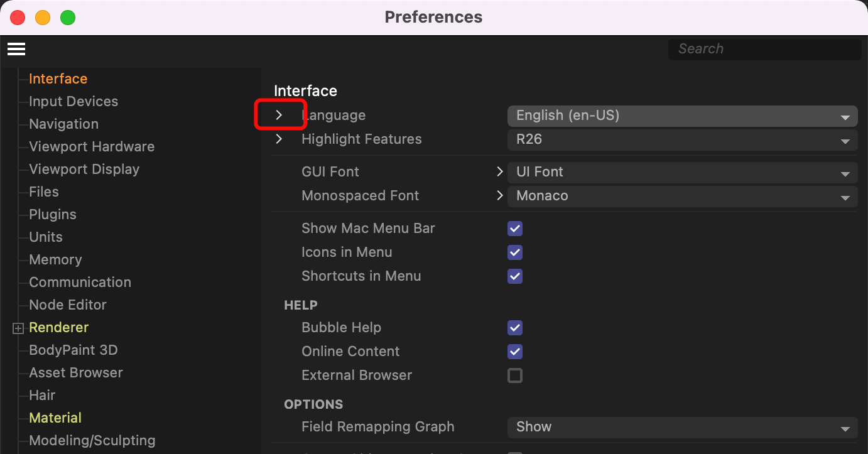Disable Show Mac Menu Bar
Viewport: 868px width, 454px height.
[x=514, y=229]
